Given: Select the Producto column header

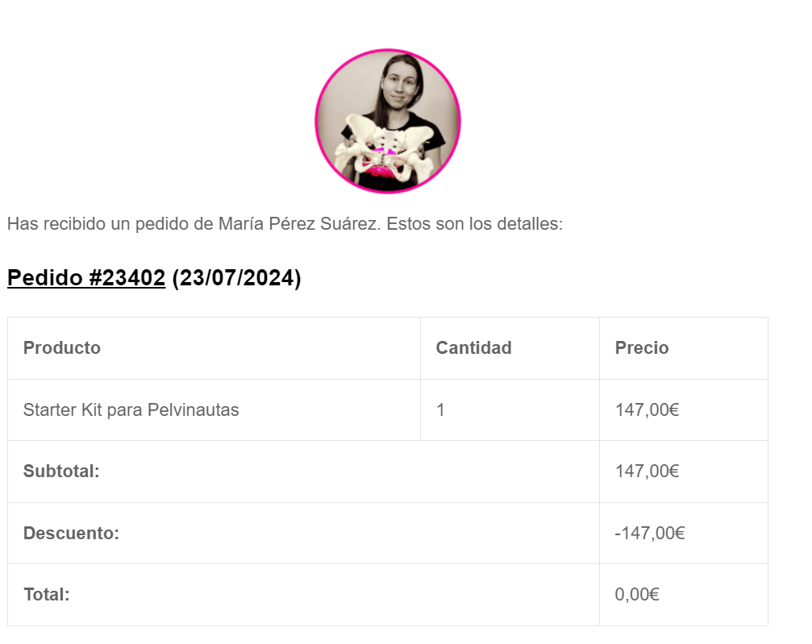Looking at the screenshot, I should 61,348.
